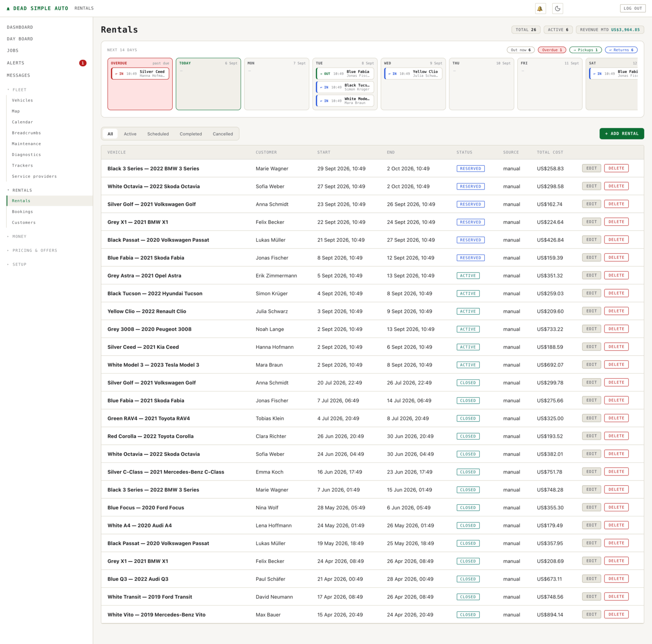Click Closed status of Red Corolla row
Viewport: 652px width, 644px height.
468,436
